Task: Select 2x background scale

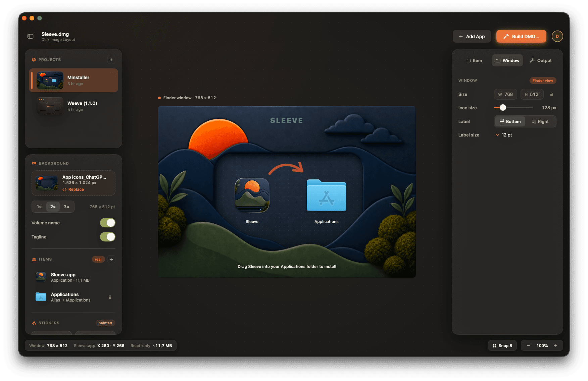Action: [x=53, y=207]
